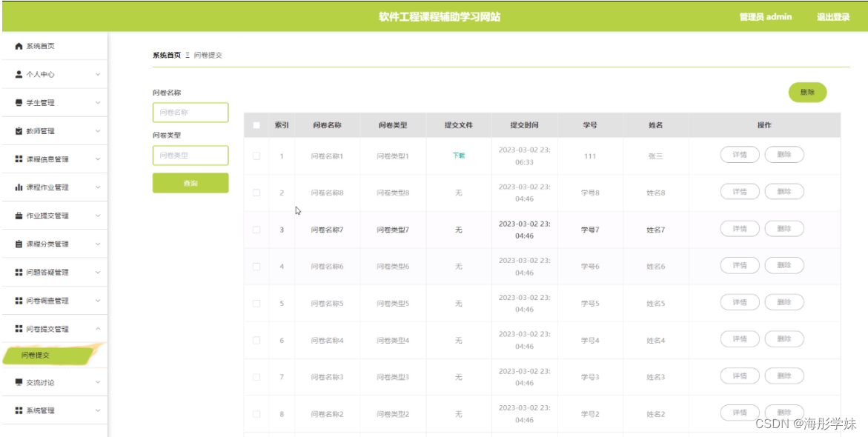Viewport: 868px width, 437px height.
Task: Open 详情 for row 问卷名称4
Action: click(740, 340)
